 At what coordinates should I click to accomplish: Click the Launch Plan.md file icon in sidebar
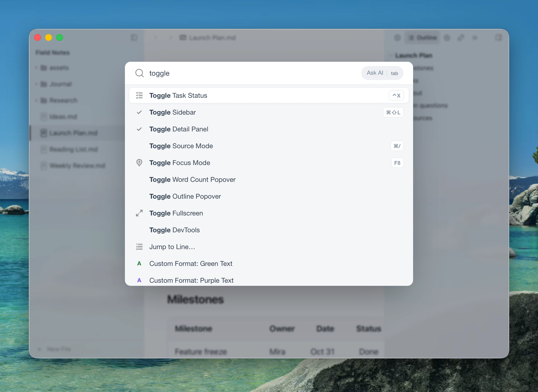coord(43,133)
